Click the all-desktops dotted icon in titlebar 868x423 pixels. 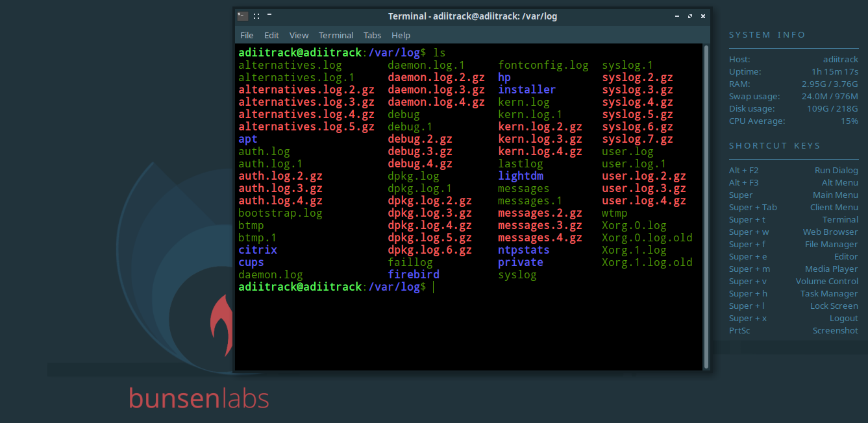tap(256, 16)
